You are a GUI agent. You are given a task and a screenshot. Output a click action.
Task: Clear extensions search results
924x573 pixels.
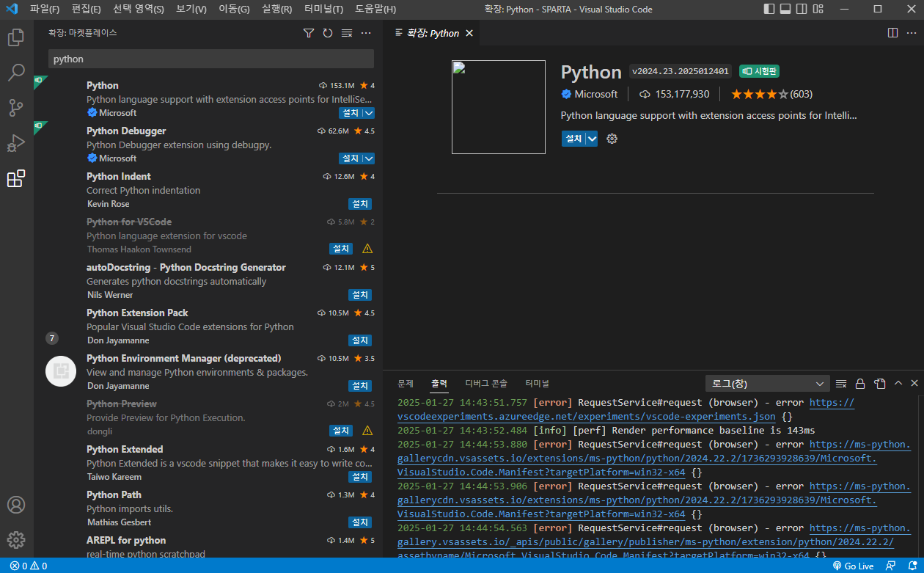pos(347,33)
